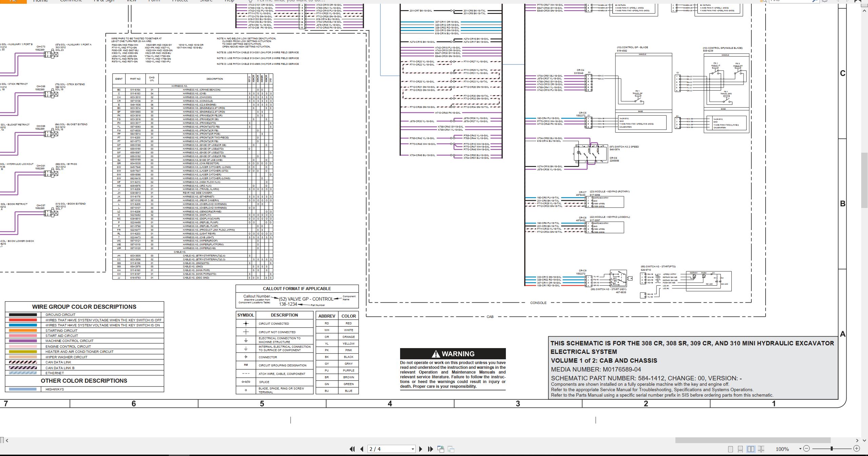Click the CONSOLE boundary label
Screen dimensions: 868x456
pos(538,303)
